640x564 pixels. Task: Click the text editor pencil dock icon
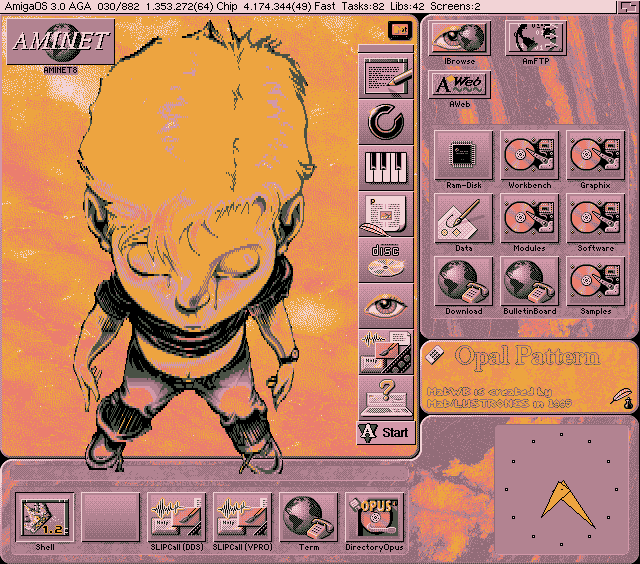pos(386,76)
